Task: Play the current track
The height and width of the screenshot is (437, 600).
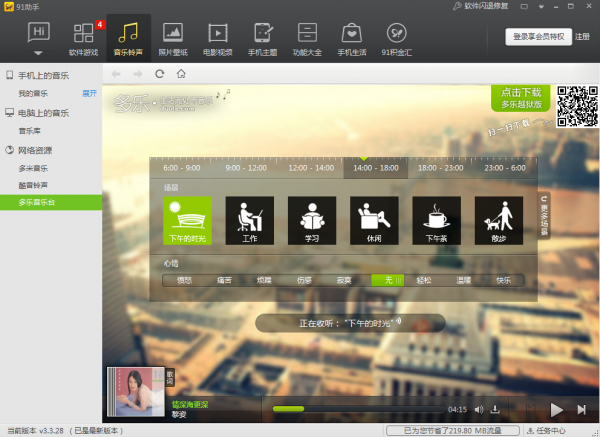Action: [556, 410]
